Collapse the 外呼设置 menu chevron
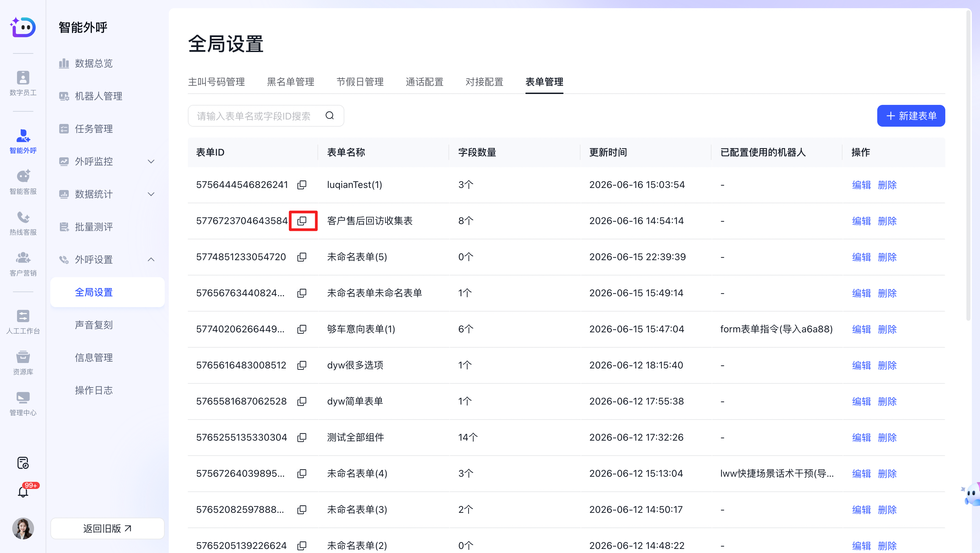The height and width of the screenshot is (553, 980). pyautogui.click(x=151, y=259)
